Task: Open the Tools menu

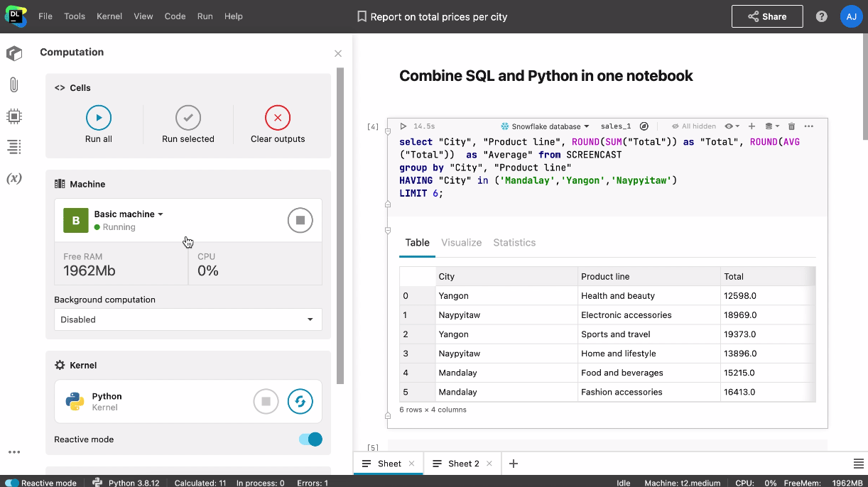Action: pyautogui.click(x=75, y=16)
